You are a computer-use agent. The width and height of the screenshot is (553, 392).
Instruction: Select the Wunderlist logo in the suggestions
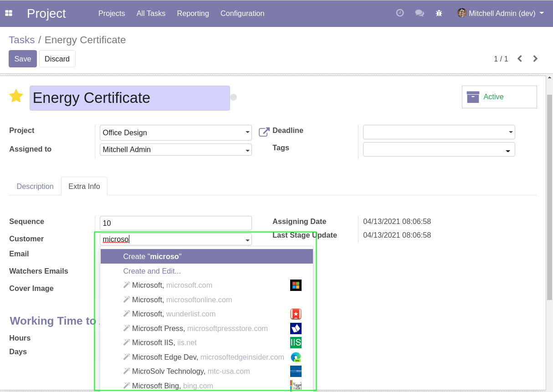point(296,314)
